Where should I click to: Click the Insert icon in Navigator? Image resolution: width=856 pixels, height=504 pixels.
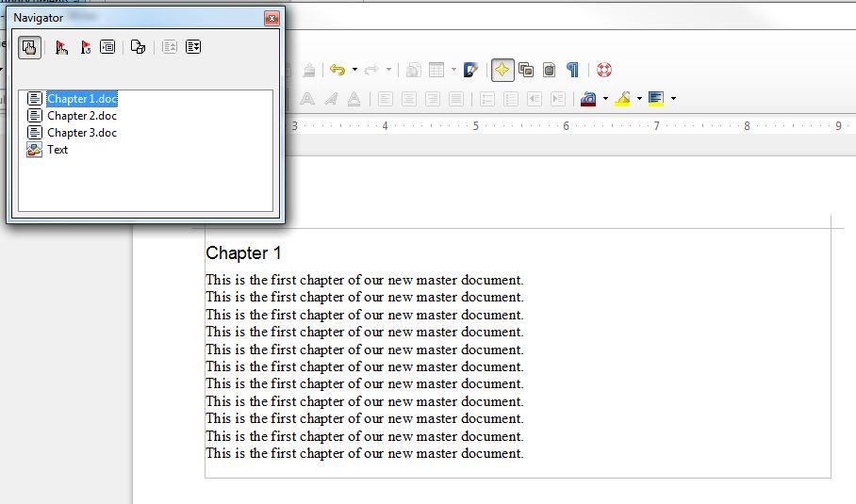click(x=107, y=47)
